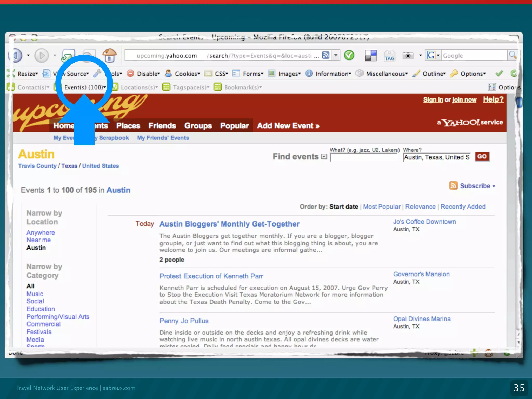The image size is (532, 399).
Task: Open Governor's Mansion venue link
Action: (421, 274)
